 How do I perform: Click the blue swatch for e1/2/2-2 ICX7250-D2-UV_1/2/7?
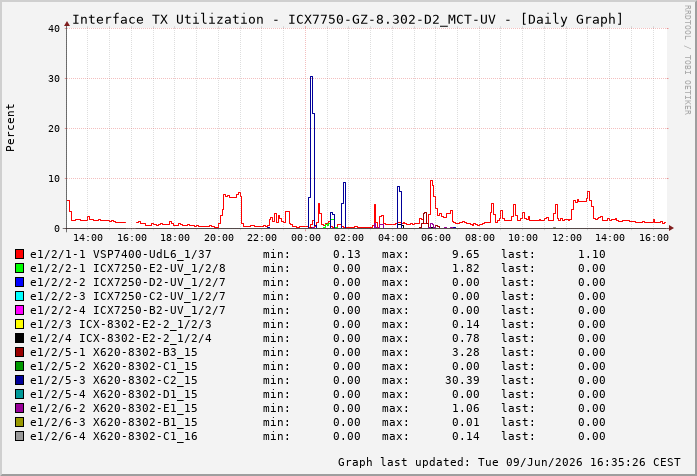pos(19,282)
